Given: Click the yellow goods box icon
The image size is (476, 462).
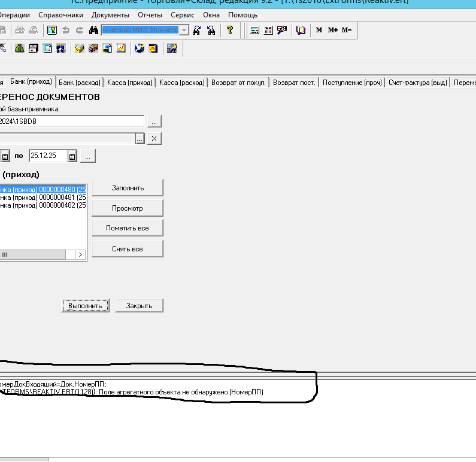Looking at the screenshot, I should (x=80, y=48).
